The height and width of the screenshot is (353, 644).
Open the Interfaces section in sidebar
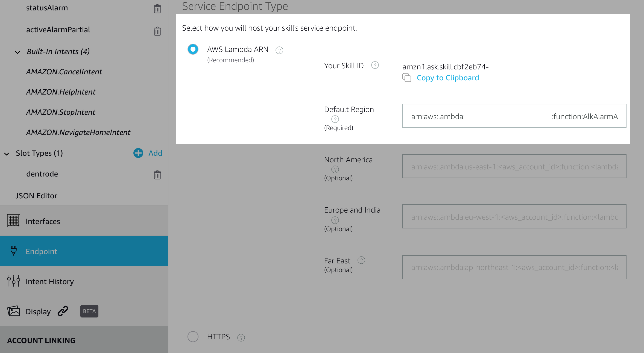coord(43,221)
